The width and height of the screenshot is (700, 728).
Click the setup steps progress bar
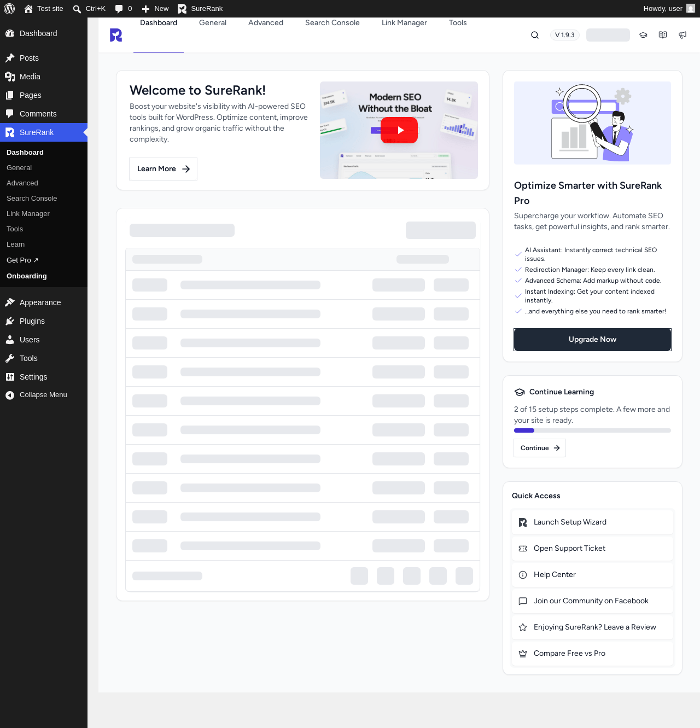[592, 430]
